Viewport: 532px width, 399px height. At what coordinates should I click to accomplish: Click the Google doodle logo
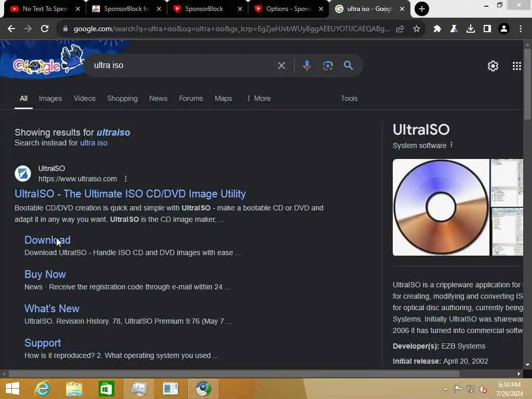tap(47, 61)
